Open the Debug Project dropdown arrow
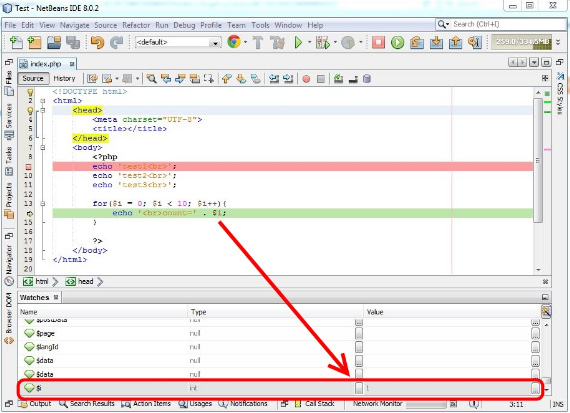570x413 pixels. pos(335,42)
